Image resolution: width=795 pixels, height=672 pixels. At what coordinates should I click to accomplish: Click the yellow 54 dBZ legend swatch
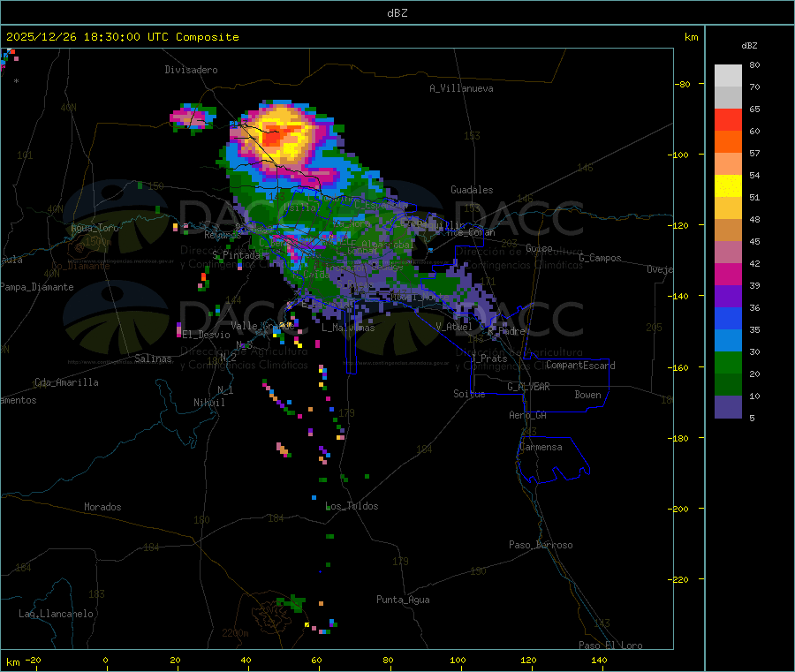point(728,186)
